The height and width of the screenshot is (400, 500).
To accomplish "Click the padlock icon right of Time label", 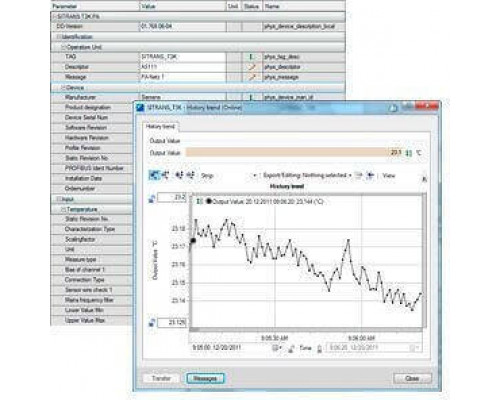I will point(319,349).
